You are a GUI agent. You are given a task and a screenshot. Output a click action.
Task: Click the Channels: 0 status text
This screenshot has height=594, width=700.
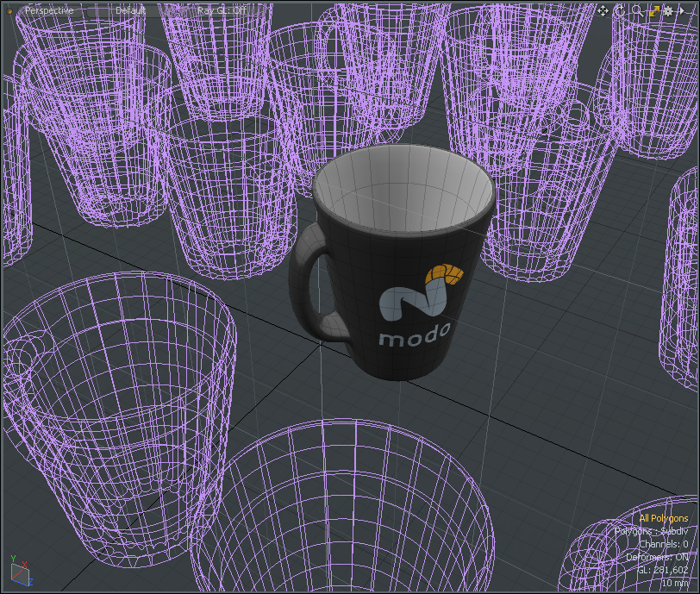click(663, 544)
